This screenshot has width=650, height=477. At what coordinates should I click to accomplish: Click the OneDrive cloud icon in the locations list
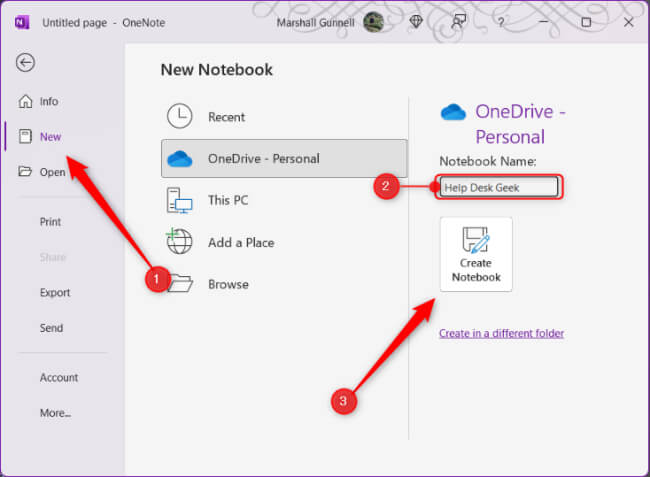point(179,159)
